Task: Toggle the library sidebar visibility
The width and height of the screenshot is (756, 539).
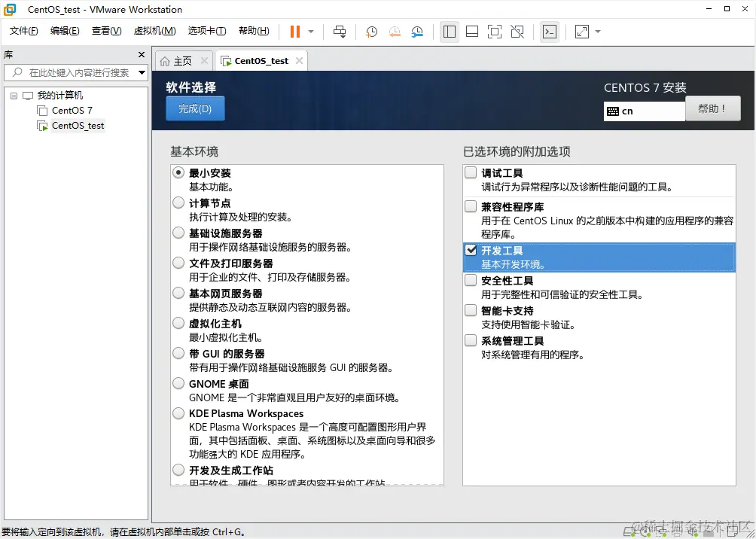Action: [450, 32]
